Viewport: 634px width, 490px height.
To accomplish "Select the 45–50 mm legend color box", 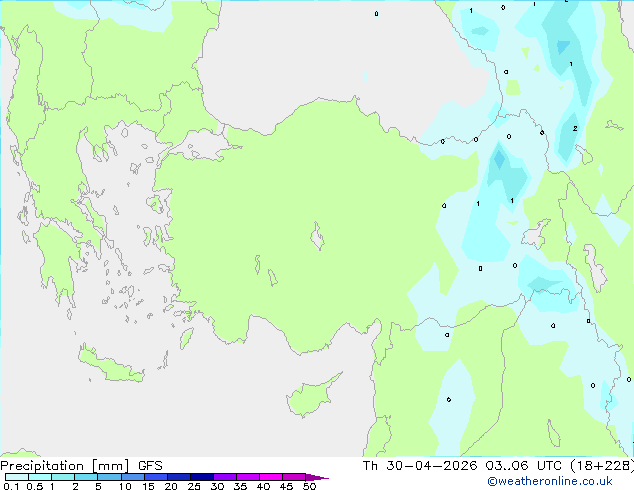I will tap(294, 477).
